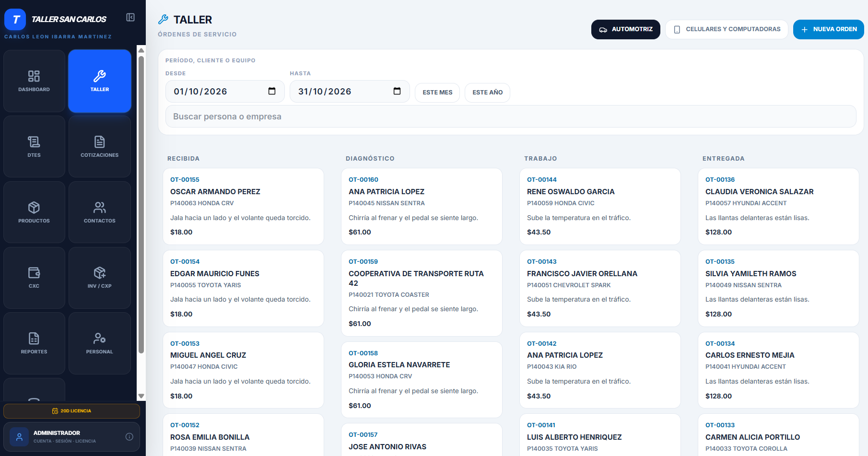Image resolution: width=868 pixels, height=456 pixels.
Task: Open order OT-00135 Silvia Yamileth Ramos
Action: click(778, 288)
